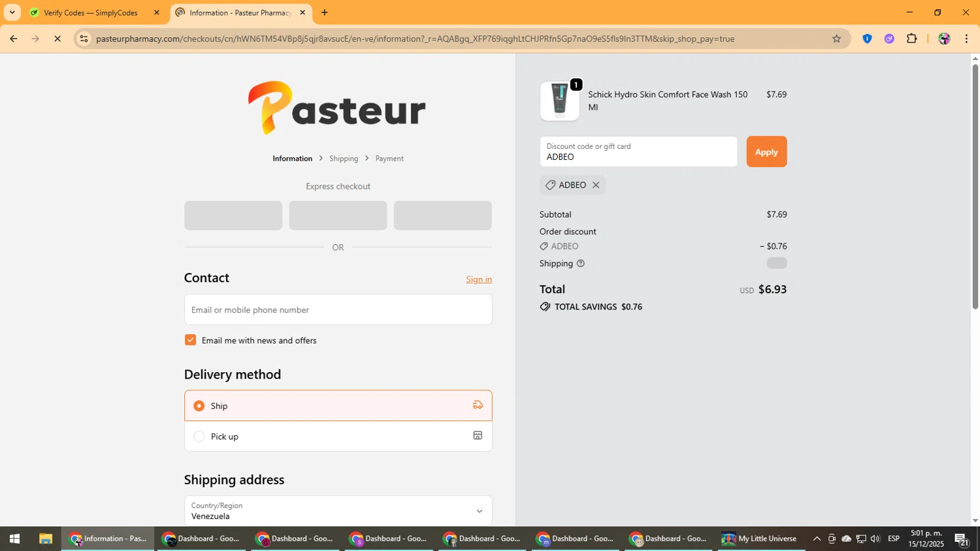980x551 pixels.
Task: Open the Chrome three-dot menu
Action: tap(966, 39)
